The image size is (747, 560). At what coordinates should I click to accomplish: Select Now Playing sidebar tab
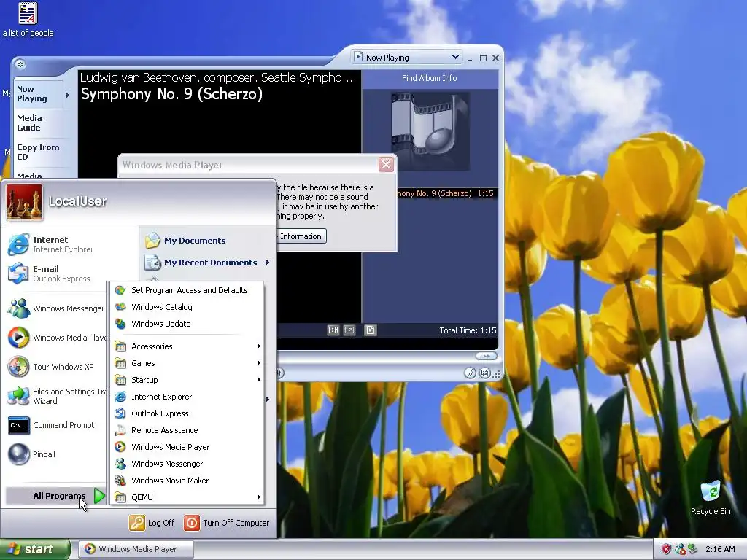tap(38, 94)
